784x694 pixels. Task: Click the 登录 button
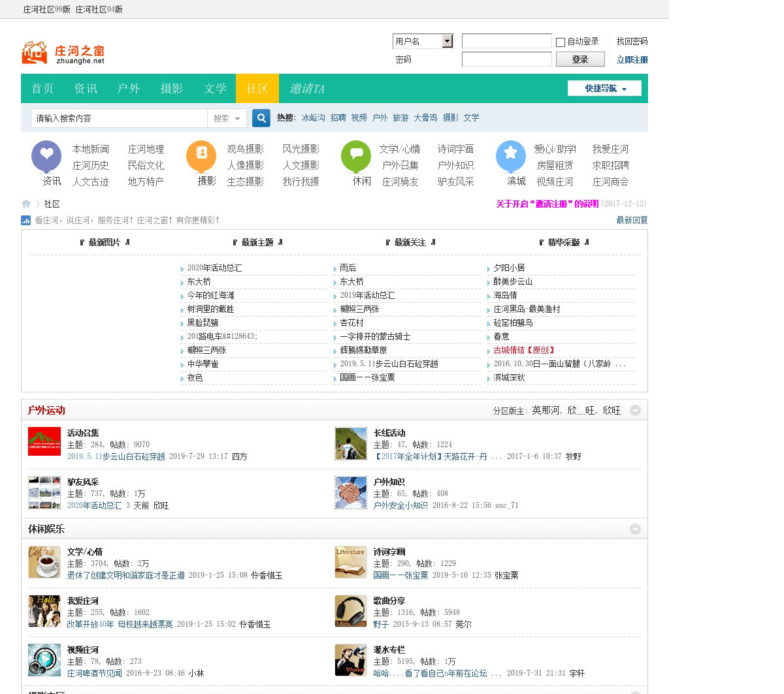click(x=580, y=59)
